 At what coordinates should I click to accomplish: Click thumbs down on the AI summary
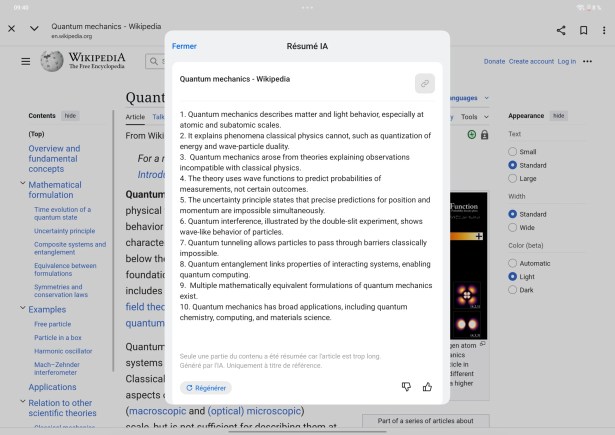click(406, 387)
